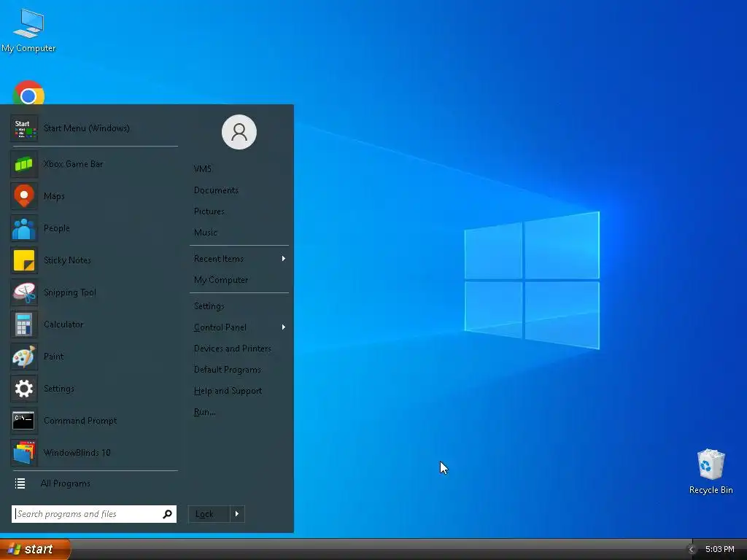747x560 pixels.
Task: Open the Maps app icon
Action: pyautogui.click(x=24, y=196)
